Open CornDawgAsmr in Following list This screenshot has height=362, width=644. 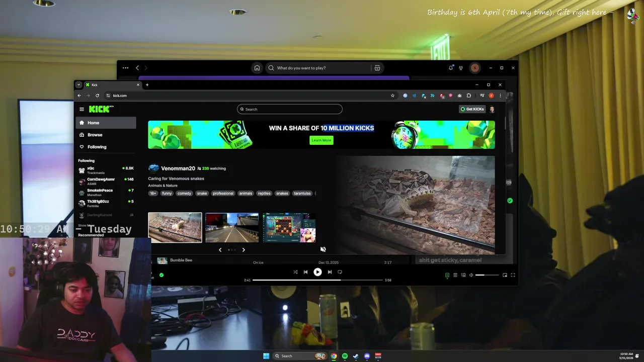tap(106, 182)
